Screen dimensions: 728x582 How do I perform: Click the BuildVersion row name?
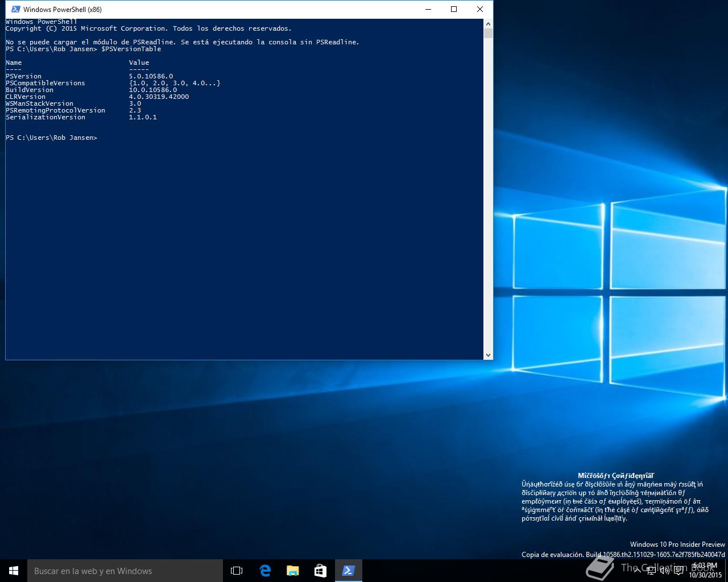click(x=30, y=90)
